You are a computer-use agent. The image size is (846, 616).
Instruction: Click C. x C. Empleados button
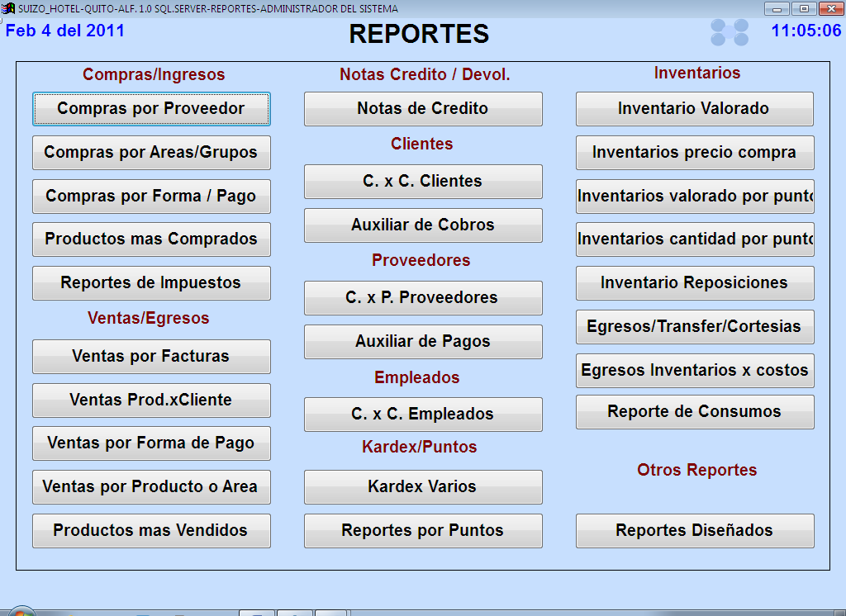tap(423, 415)
